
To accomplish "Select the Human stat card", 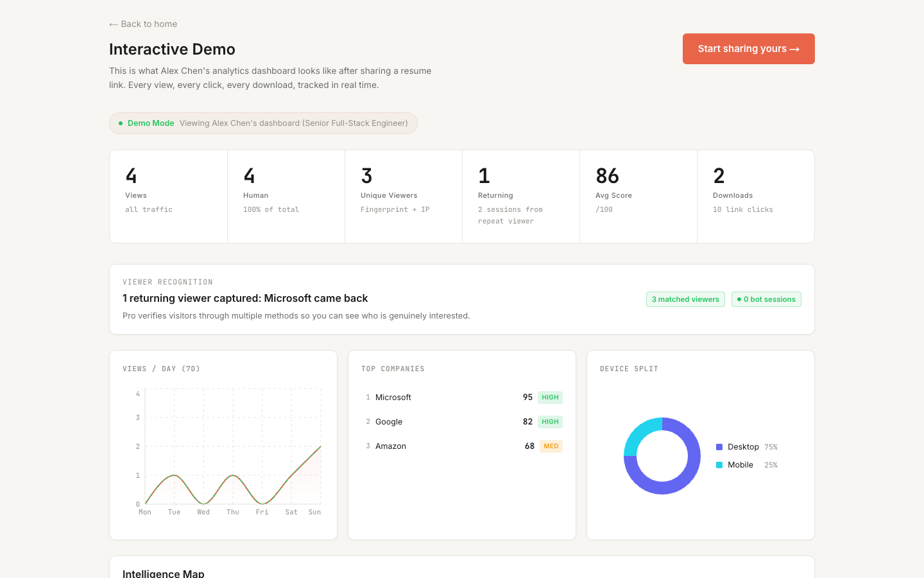I will click(286, 193).
